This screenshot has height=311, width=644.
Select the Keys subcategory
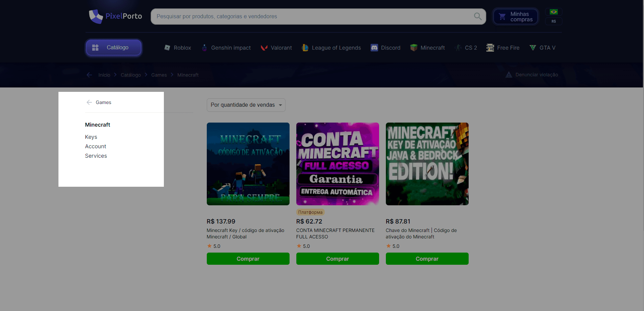[91, 137]
